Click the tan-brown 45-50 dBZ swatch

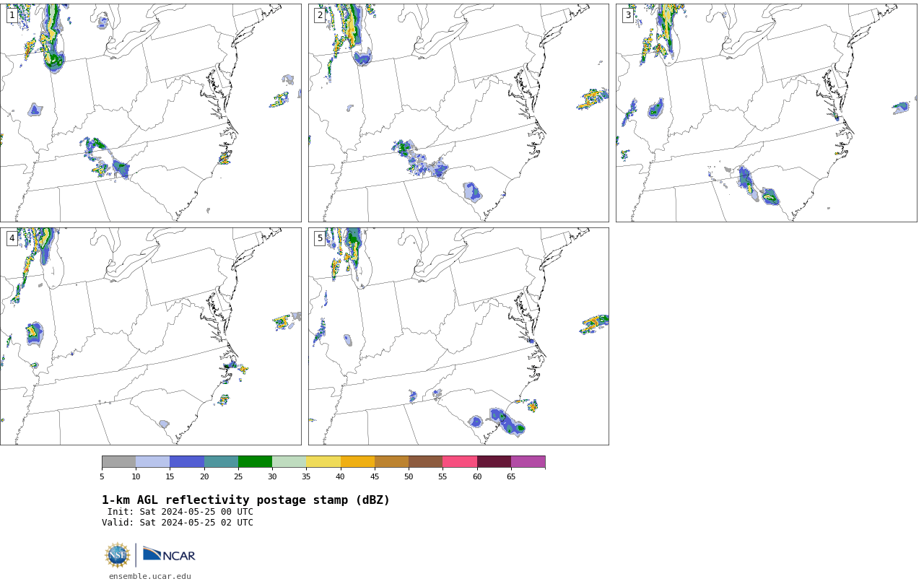point(391,462)
